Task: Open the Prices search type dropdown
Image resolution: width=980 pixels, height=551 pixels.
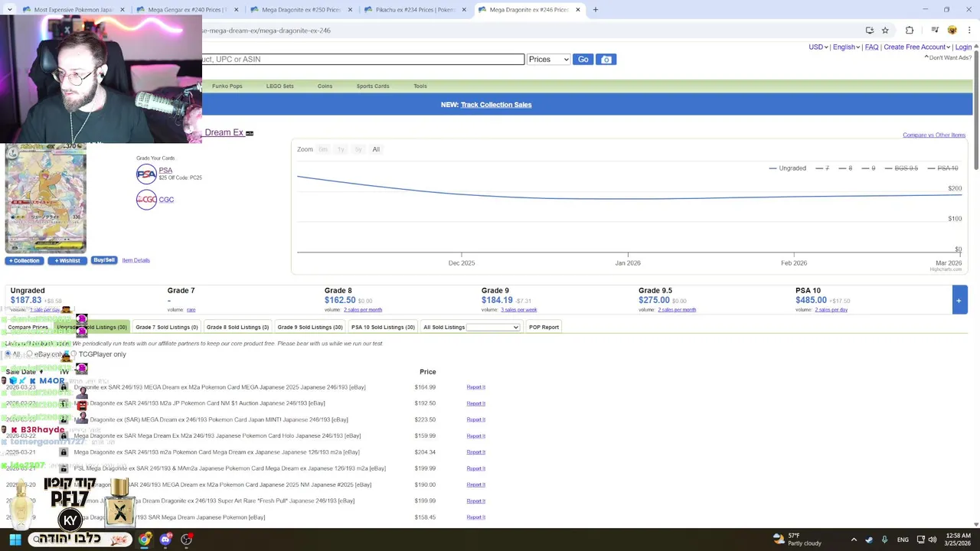Action: pos(548,59)
